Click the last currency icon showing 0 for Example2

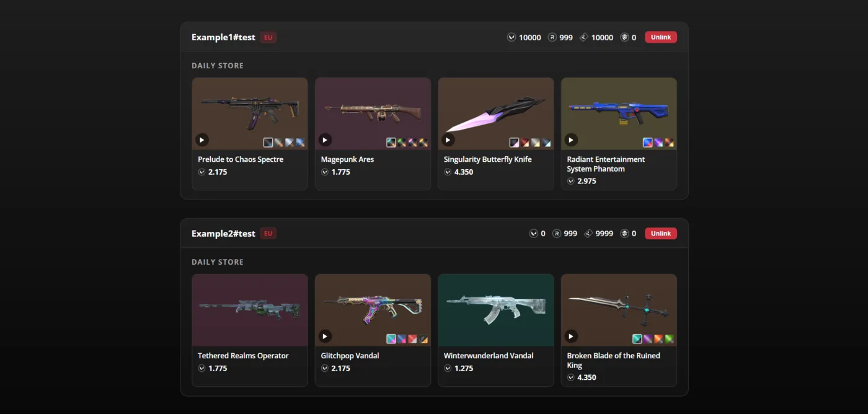pos(624,234)
